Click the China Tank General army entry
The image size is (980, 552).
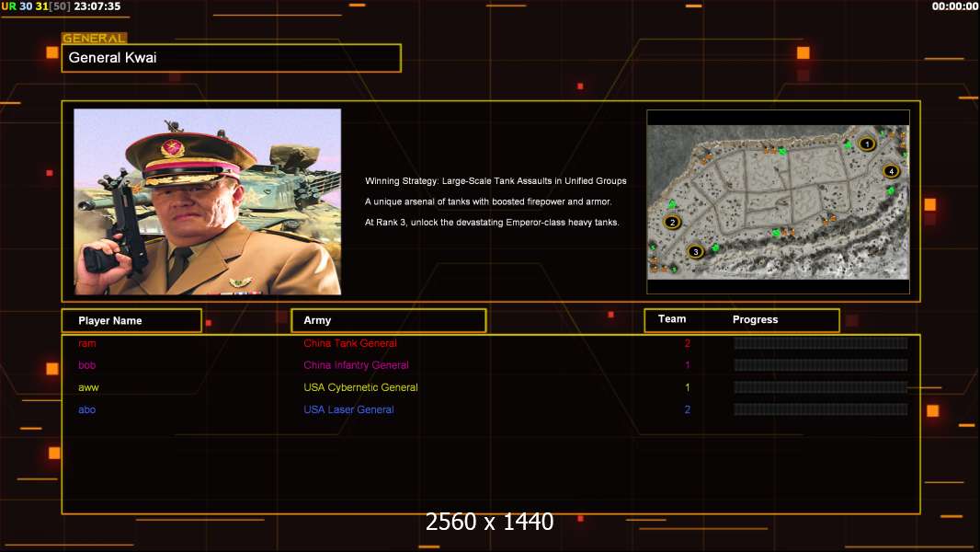tap(350, 343)
